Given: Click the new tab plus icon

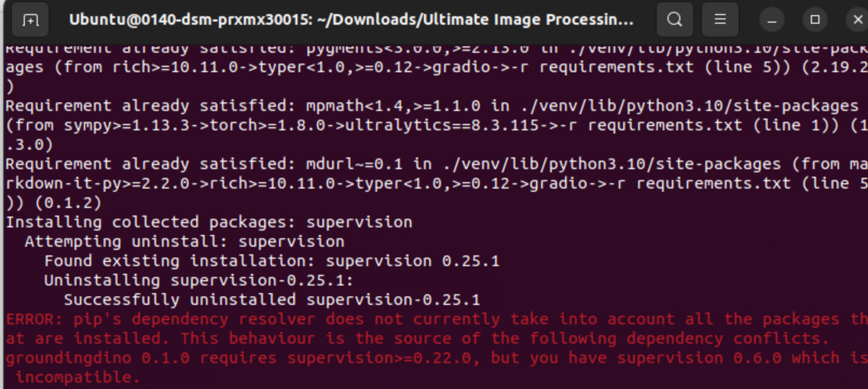Looking at the screenshot, I should [x=31, y=19].
